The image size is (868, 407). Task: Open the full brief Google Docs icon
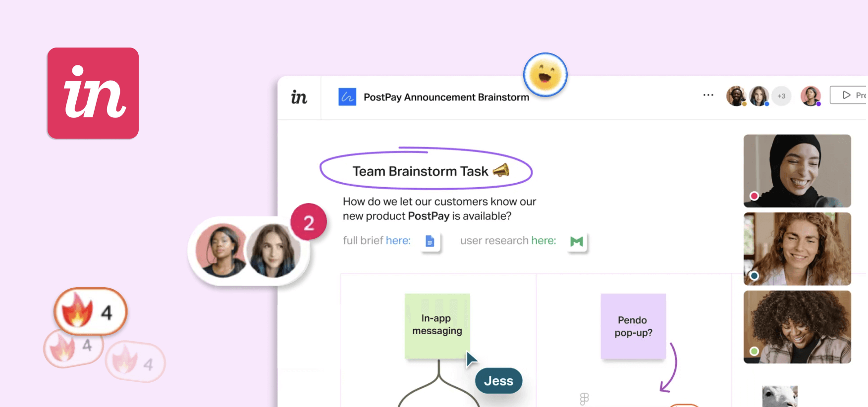(430, 241)
